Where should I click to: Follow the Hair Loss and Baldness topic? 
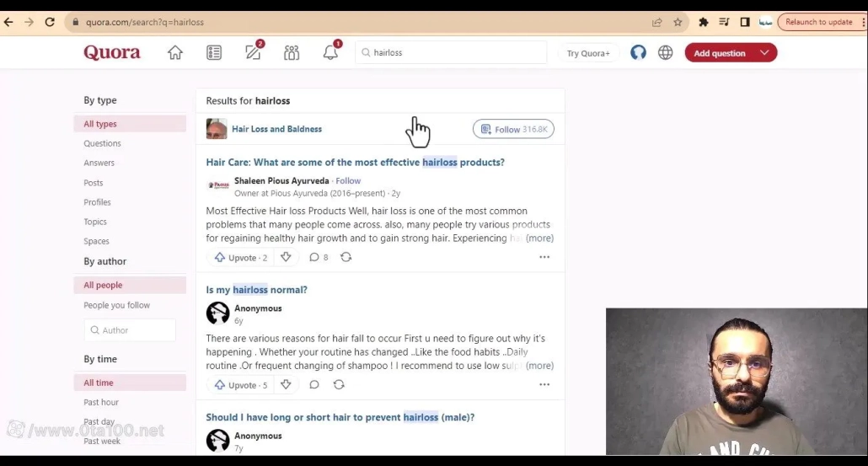coord(513,129)
